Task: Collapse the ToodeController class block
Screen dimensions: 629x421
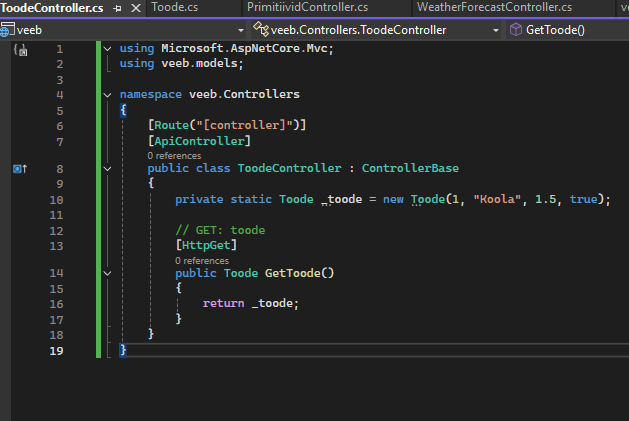Action: tap(136, 169)
